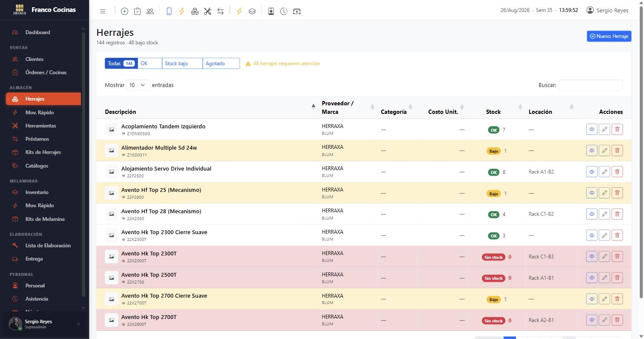Click the lightning icon next to the layers icon
The image size is (644, 339).
click(239, 12)
